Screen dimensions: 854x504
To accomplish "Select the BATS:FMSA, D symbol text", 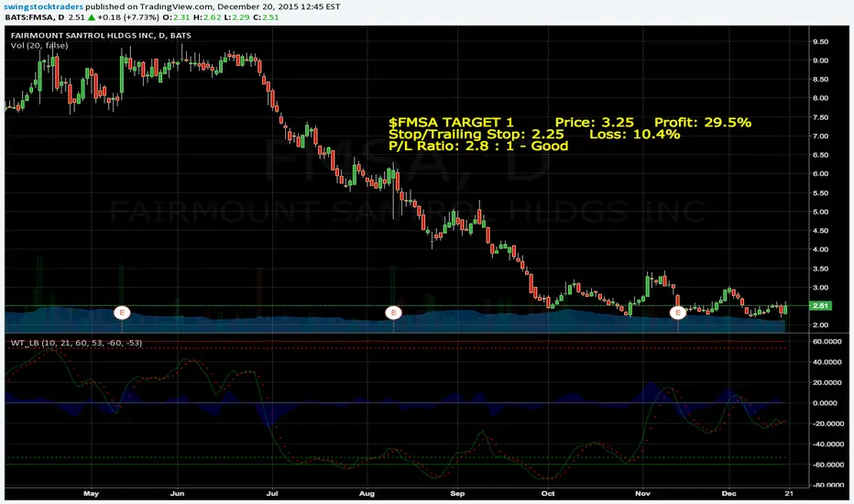I will (x=34, y=16).
